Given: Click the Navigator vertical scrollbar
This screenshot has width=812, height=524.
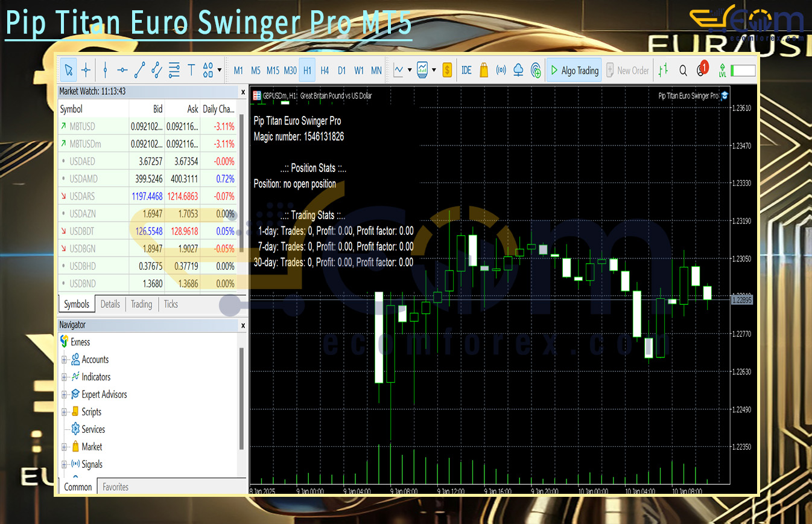Looking at the screenshot, I should [243, 398].
